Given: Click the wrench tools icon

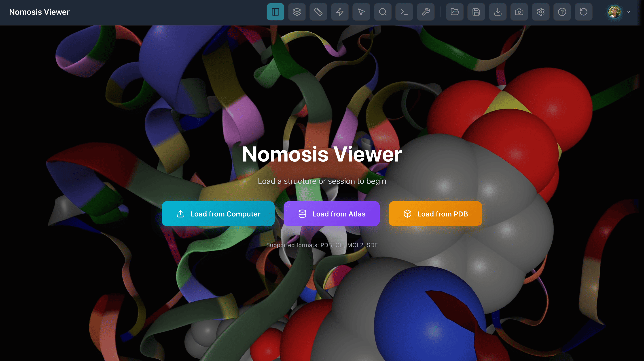Looking at the screenshot, I should point(426,12).
